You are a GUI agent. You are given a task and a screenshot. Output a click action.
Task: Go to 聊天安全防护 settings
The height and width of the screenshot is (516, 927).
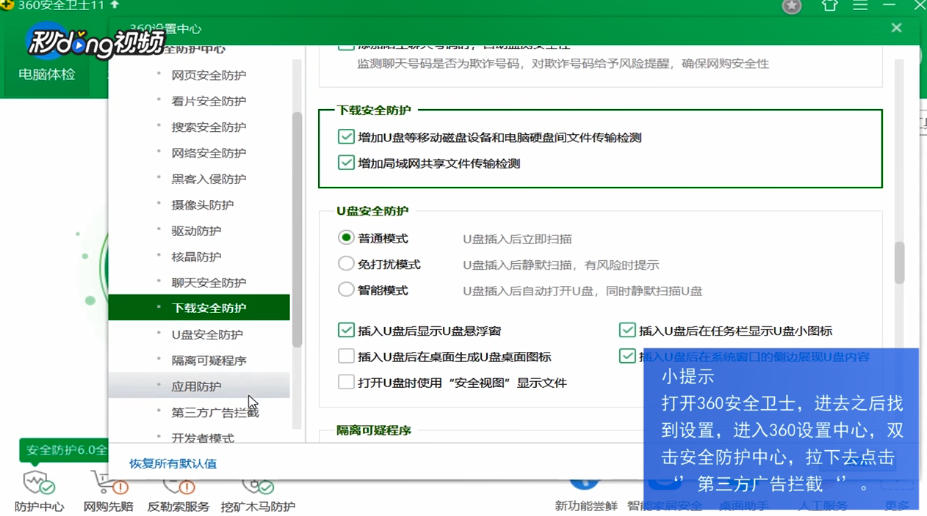[x=208, y=283]
